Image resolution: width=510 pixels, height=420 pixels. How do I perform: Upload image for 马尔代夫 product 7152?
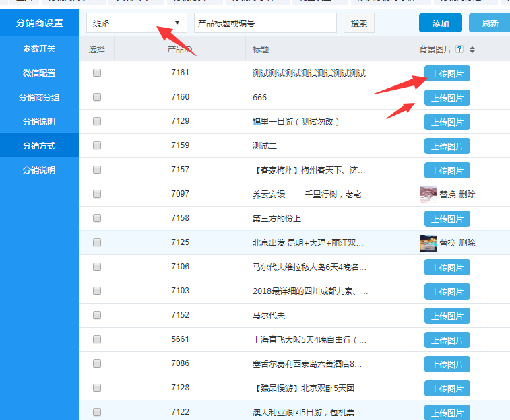pyautogui.click(x=447, y=316)
